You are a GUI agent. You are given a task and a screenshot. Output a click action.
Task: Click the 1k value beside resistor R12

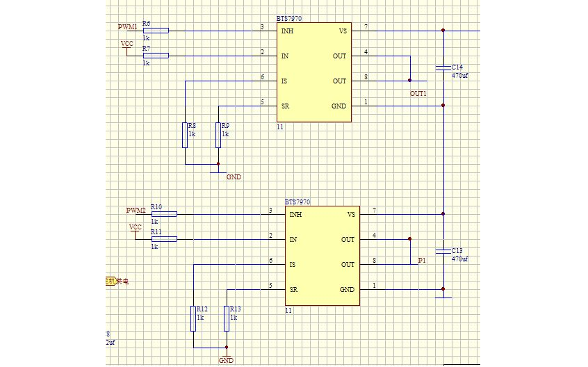click(x=200, y=318)
